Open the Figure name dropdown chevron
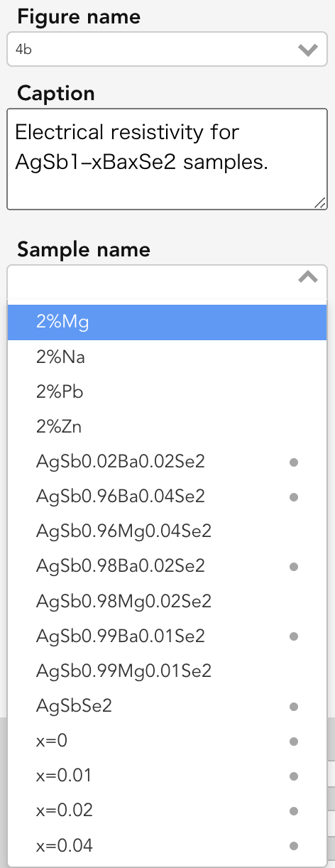Image resolution: width=335 pixels, height=868 pixels. click(x=307, y=50)
